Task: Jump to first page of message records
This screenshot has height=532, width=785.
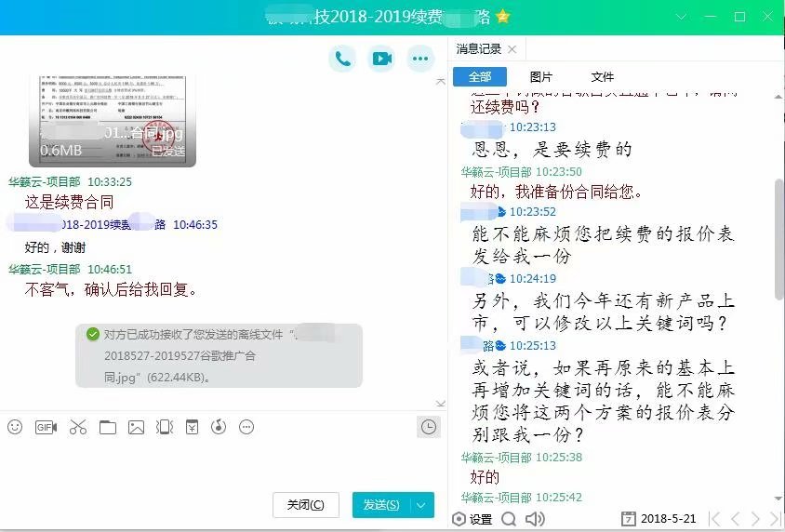Action: 715,519
